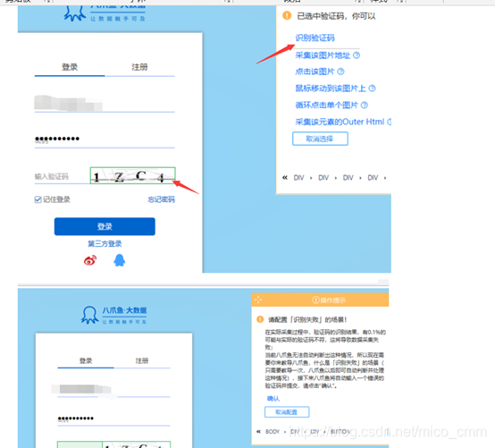Image resolution: width=495 pixels, height=448 pixels.
Task: Open 注册 tab in the form with 记住登录
Action: pyautogui.click(x=139, y=67)
